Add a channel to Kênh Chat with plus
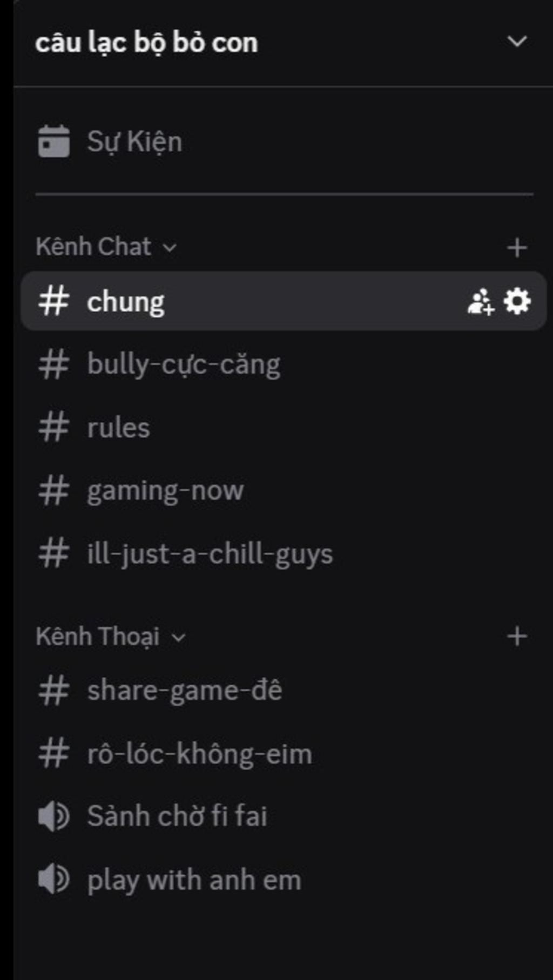Screen dimensions: 553x980 517,248
